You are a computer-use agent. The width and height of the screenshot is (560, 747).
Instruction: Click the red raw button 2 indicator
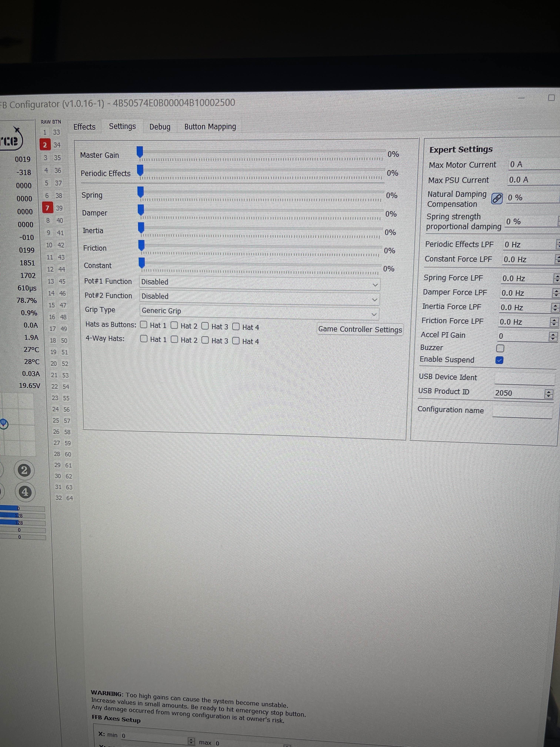point(45,145)
